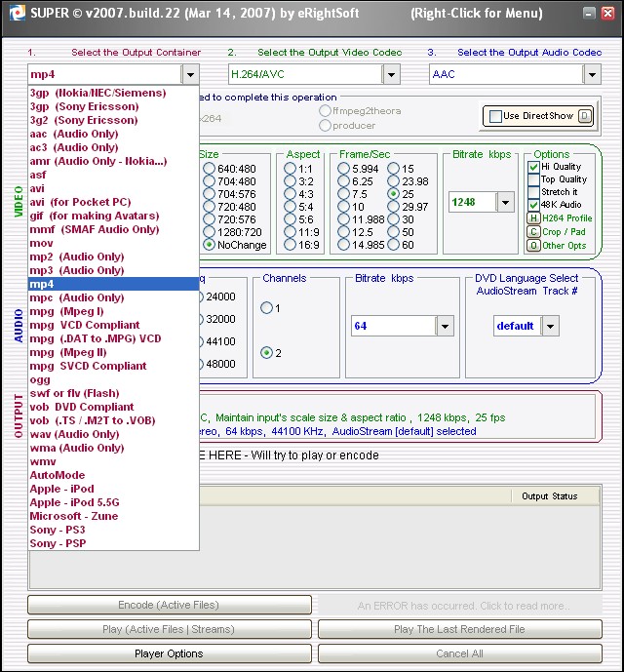Select mov in the container list
This screenshot has height=672, width=624.
pyautogui.click(x=113, y=243)
